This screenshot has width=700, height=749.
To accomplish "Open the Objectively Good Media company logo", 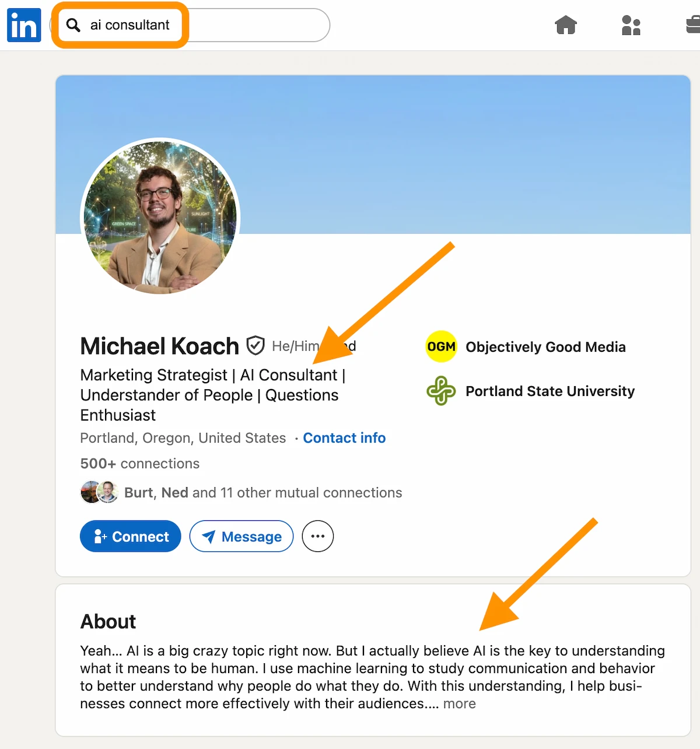I will tap(441, 346).
